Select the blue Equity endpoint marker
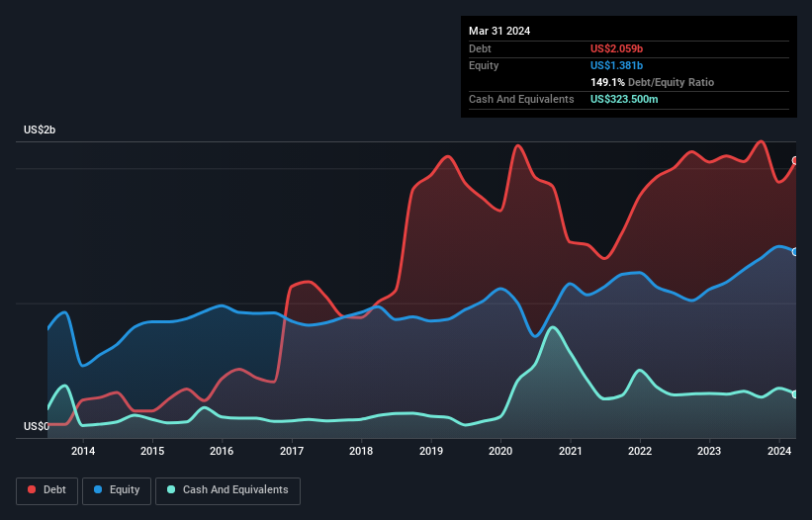812x520 pixels. click(795, 252)
